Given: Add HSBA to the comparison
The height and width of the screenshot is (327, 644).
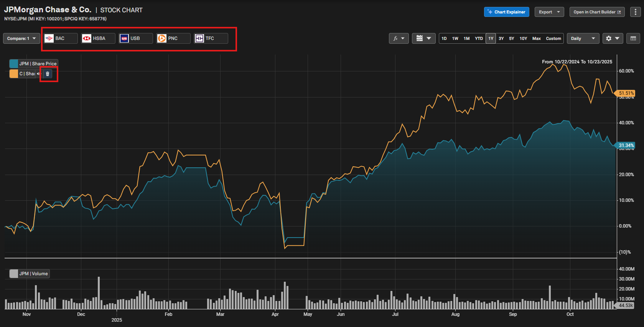Looking at the screenshot, I should (98, 38).
